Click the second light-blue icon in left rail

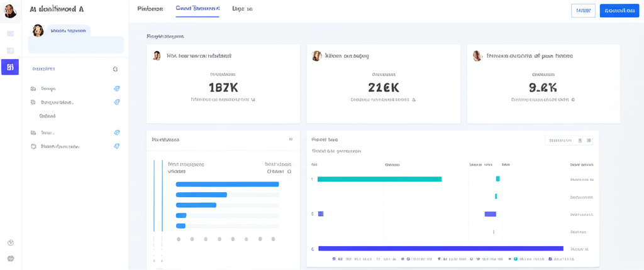click(10, 51)
